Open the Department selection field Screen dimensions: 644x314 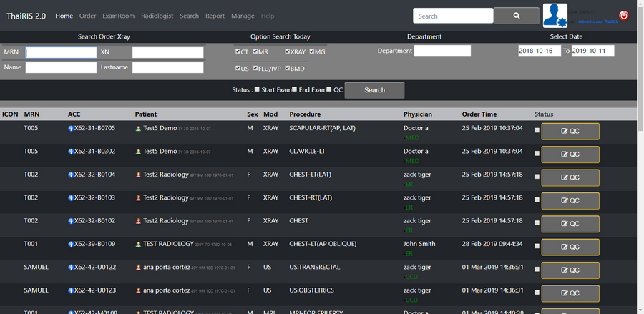[442, 51]
